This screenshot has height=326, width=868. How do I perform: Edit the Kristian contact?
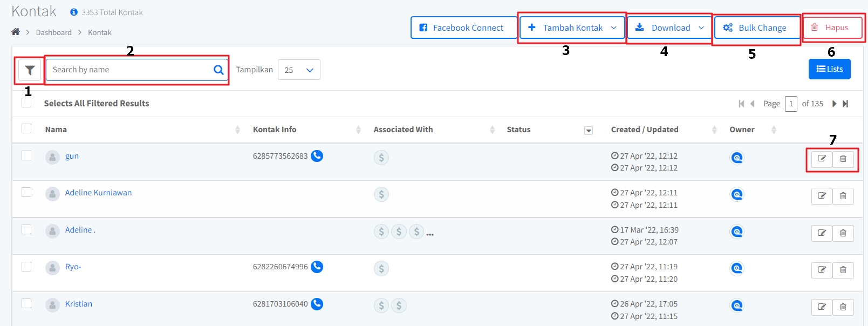(822, 307)
